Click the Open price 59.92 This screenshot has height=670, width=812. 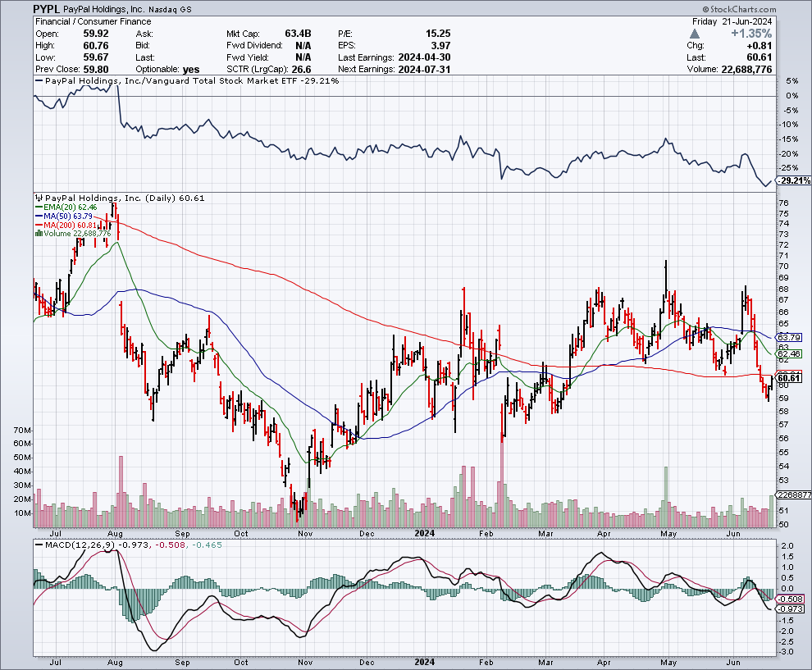[96, 34]
